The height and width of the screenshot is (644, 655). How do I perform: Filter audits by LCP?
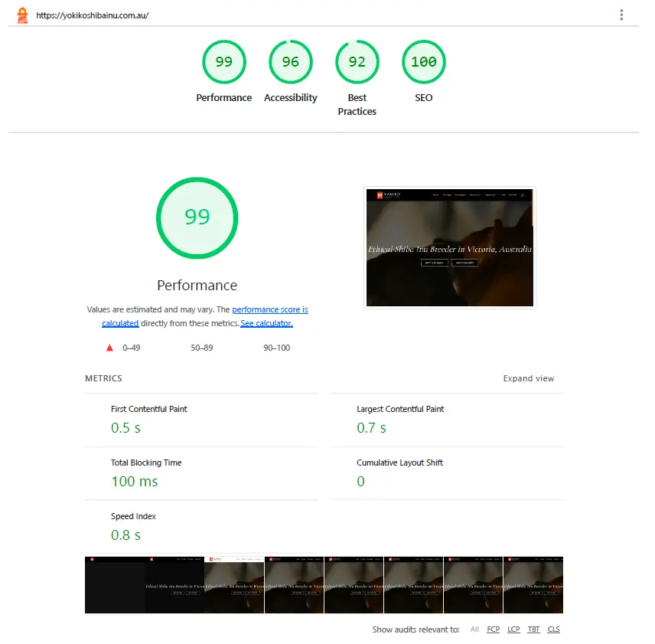point(513,629)
